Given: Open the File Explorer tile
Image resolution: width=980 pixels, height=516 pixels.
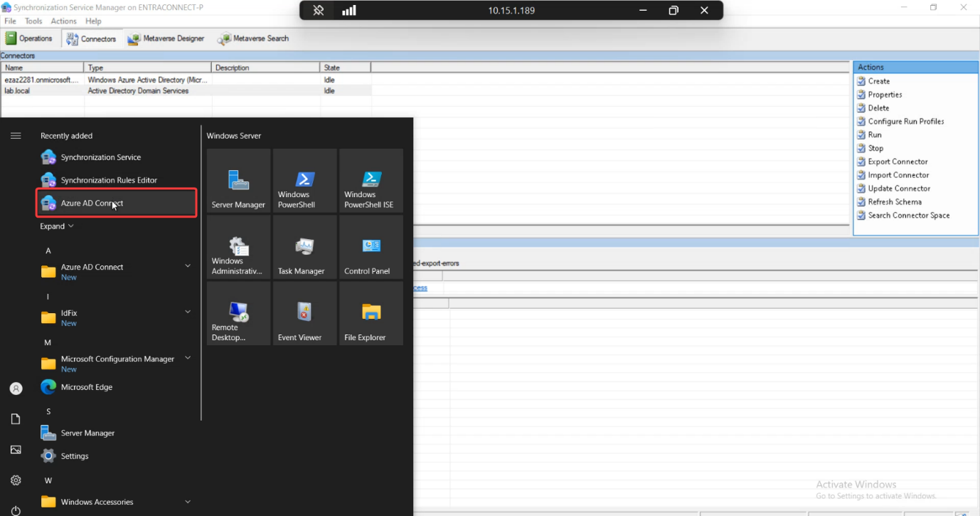Looking at the screenshot, I should pos(371,313).
